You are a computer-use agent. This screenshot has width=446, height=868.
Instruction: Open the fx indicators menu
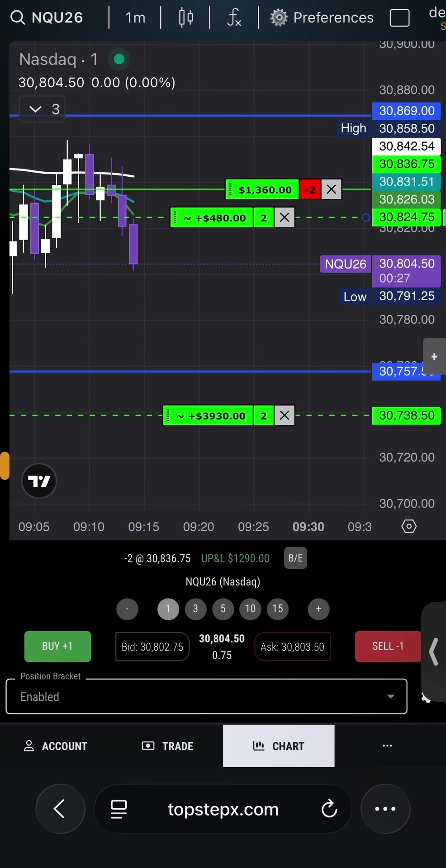pos(234,18)
